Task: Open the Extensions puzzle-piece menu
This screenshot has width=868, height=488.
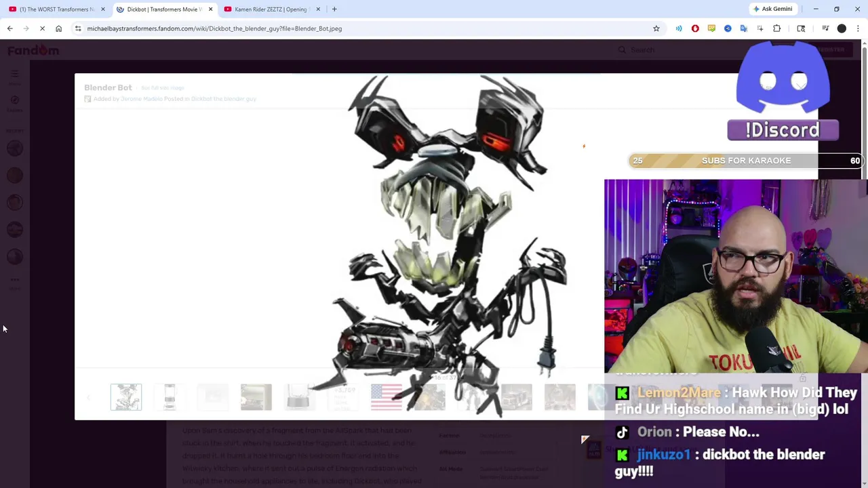Action: [x=776, y=28]
